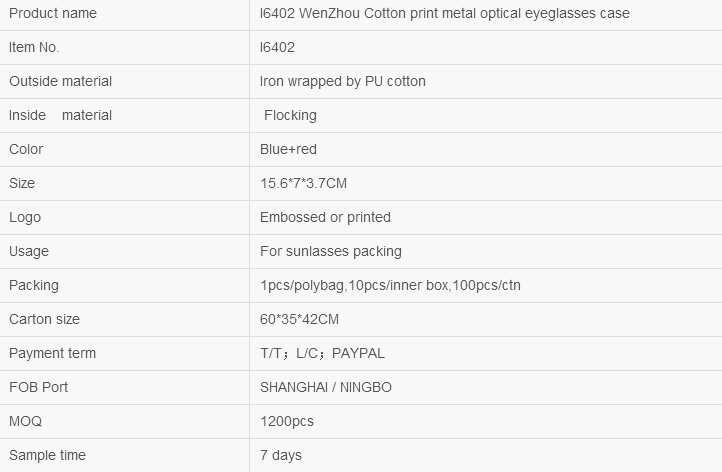Click the Product name label cell

[124, 14]
